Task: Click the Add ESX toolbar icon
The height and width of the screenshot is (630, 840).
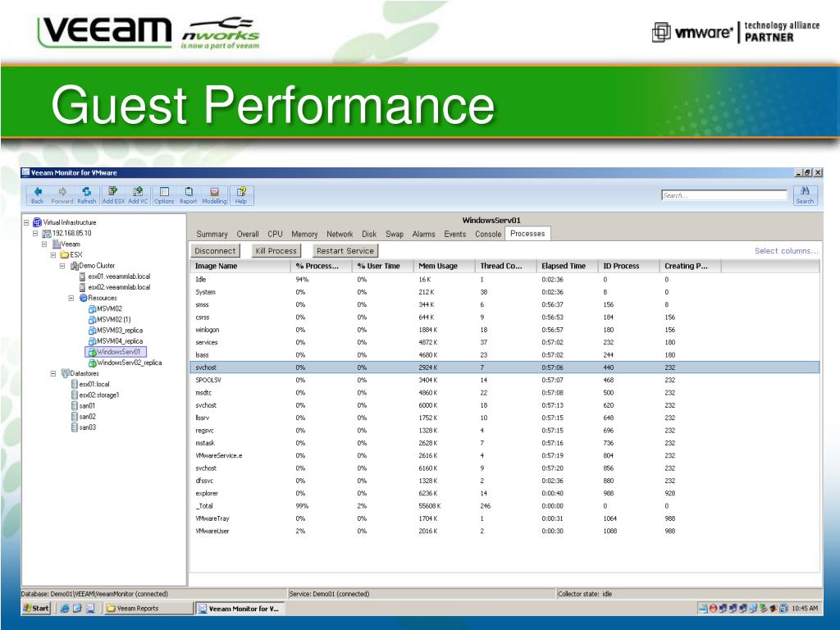Action: pyautogui.click(x=113, y=195)
